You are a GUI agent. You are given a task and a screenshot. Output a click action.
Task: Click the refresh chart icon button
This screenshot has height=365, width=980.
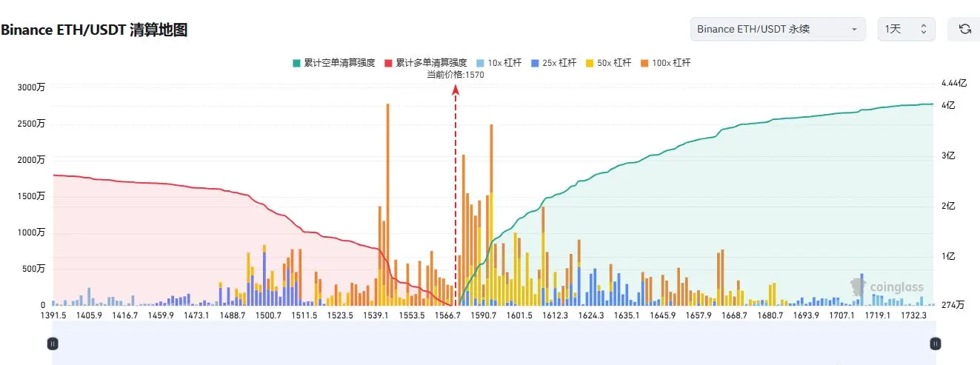[x=964, y=29]
